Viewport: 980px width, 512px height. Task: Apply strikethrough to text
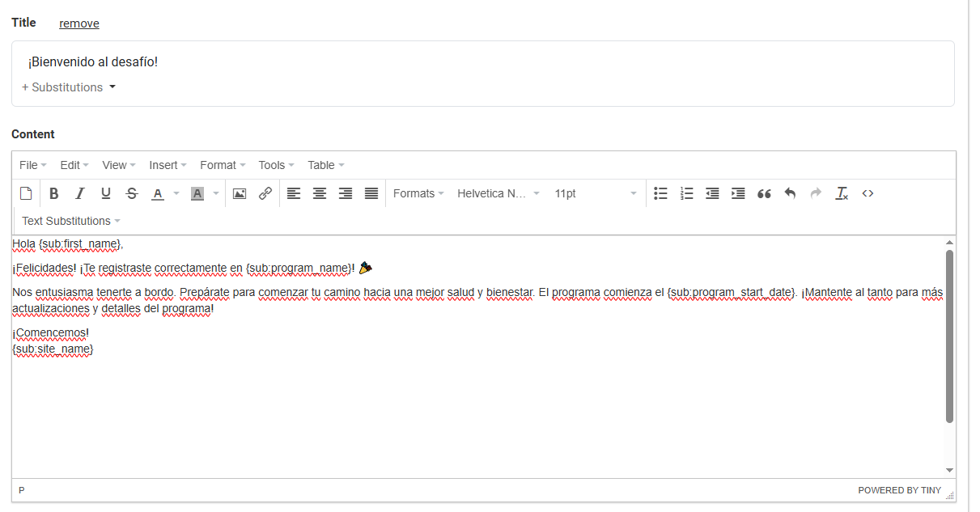pos(132,193)
